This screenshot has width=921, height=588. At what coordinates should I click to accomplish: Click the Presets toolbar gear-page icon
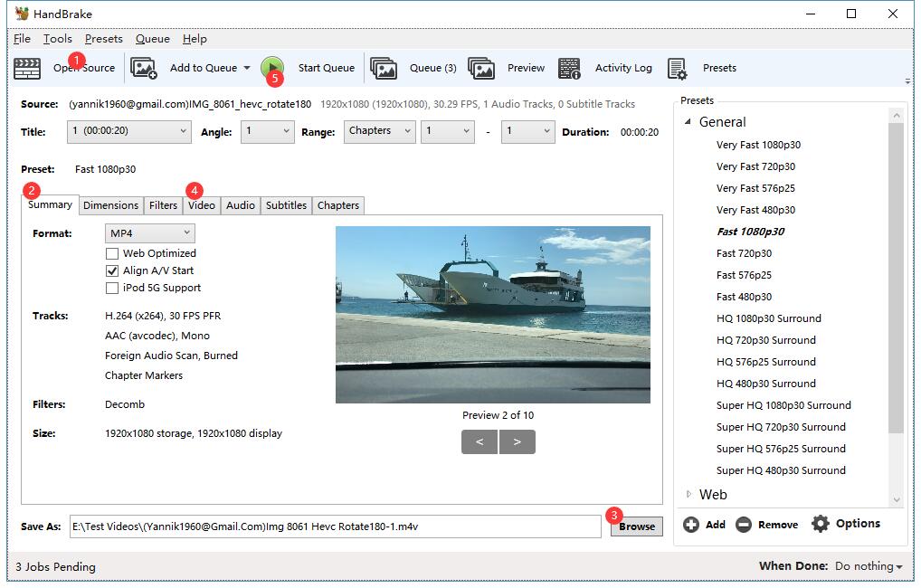point(678,68)
